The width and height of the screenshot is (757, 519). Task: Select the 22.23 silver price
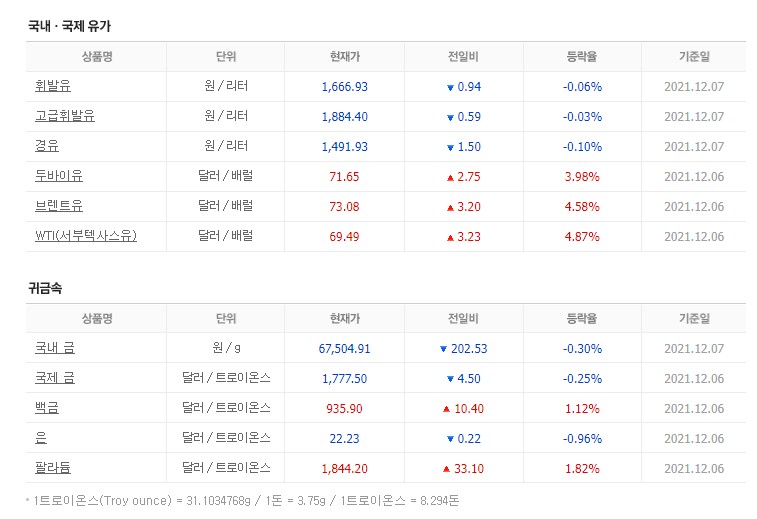(x=344, y=438)
